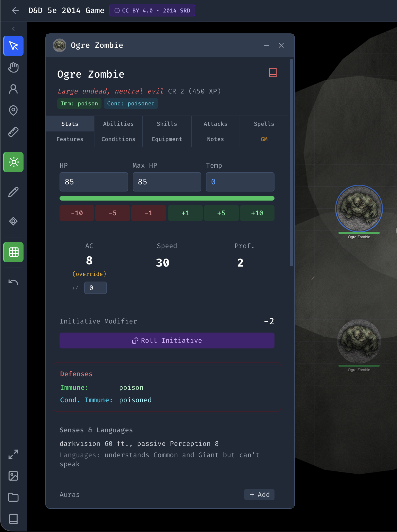Switch to the Stats tab
397x532 pixels.
70,124
